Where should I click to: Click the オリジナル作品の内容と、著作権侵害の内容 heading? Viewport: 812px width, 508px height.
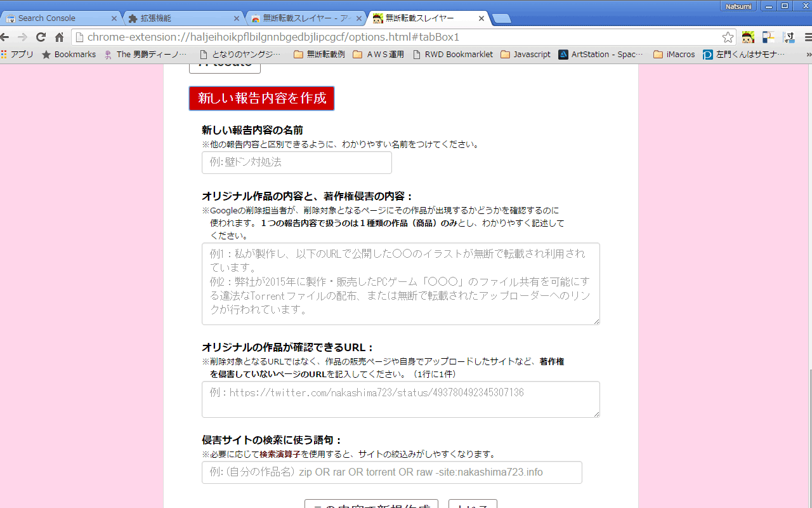[x=308, y=196]
